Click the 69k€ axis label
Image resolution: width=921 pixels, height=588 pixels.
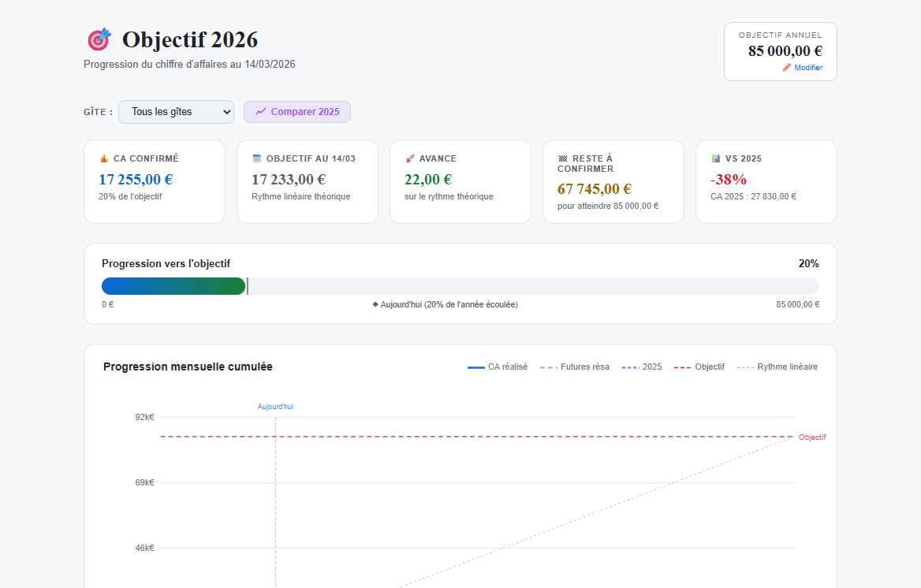pyautogui.click(x=144, y=482)
